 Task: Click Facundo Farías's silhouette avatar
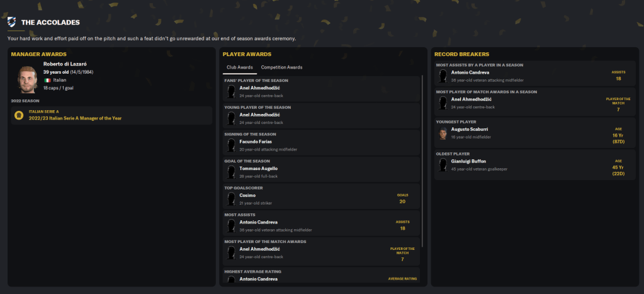231,145
